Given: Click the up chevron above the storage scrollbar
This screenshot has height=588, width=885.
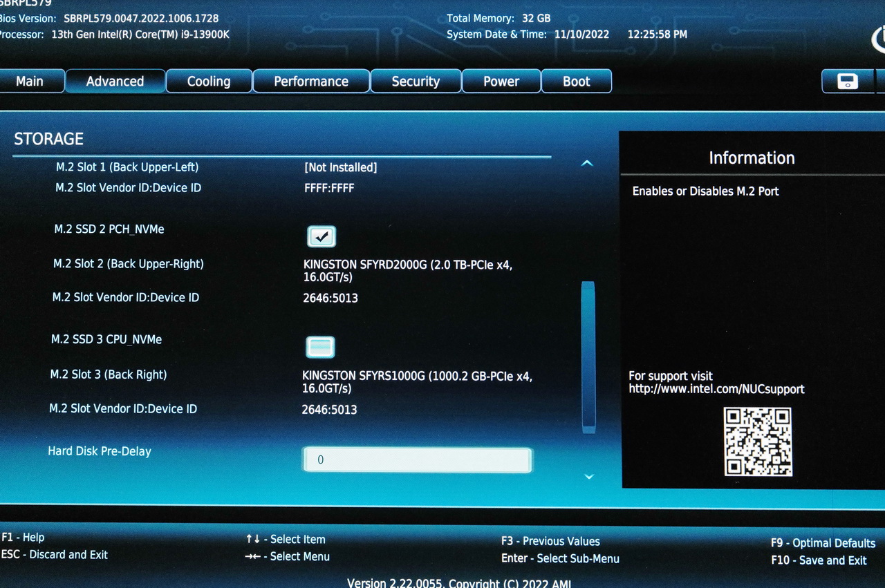Looking at the screenshot, I should click(x=587, y=164).
